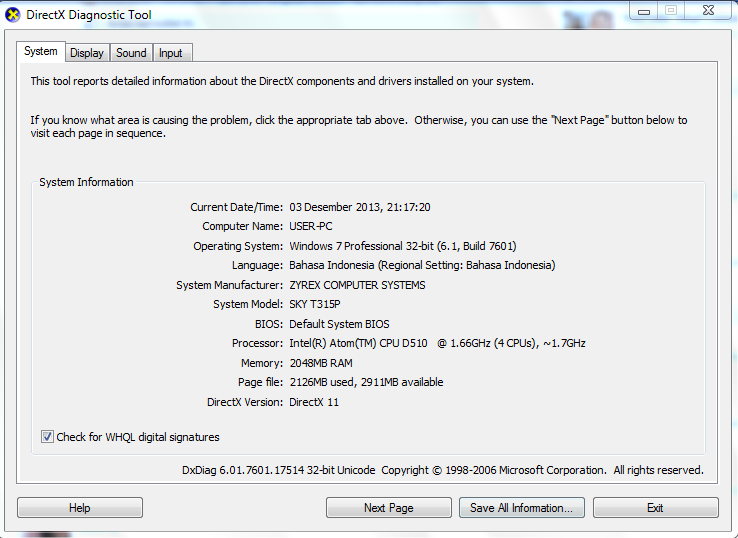Open the Display tab
The width and height of the screenshot is (738, 538).
pyautogui.click(x=87, y=53)
